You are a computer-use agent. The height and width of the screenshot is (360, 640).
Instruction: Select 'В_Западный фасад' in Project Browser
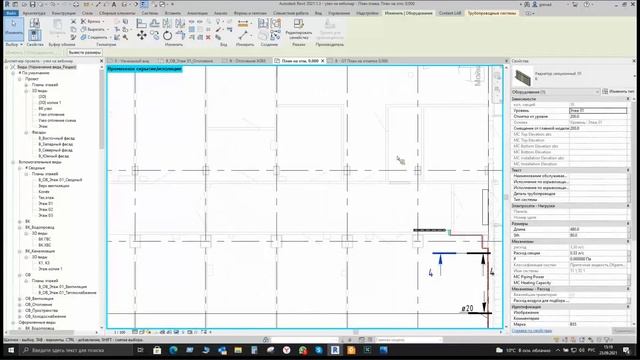56,144
